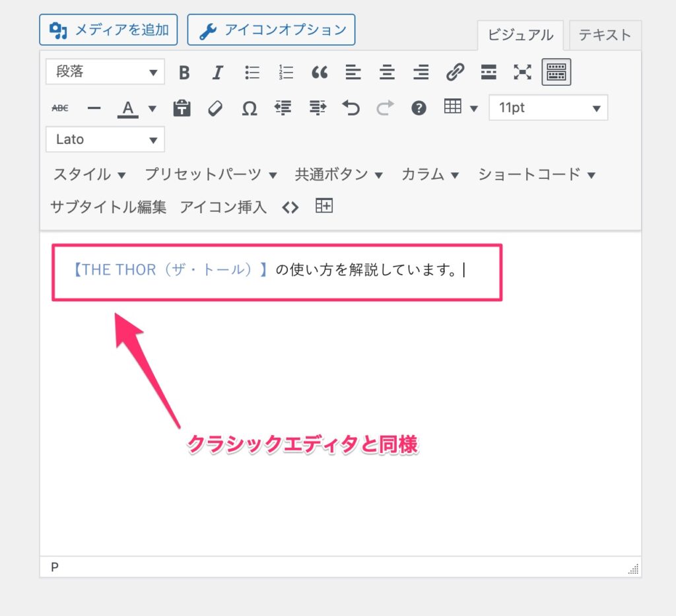
Task: Insert a numbered list
Action: [285, 72]
